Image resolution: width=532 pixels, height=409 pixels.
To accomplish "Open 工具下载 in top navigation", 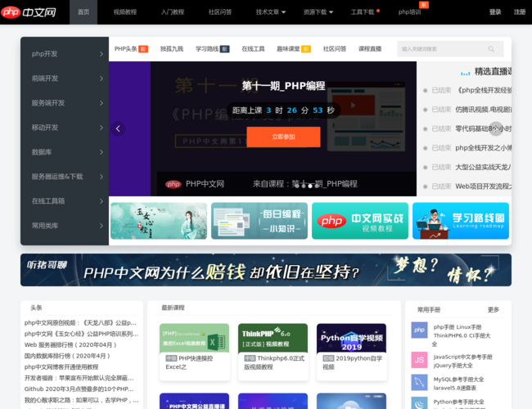I will pos(363,12).
